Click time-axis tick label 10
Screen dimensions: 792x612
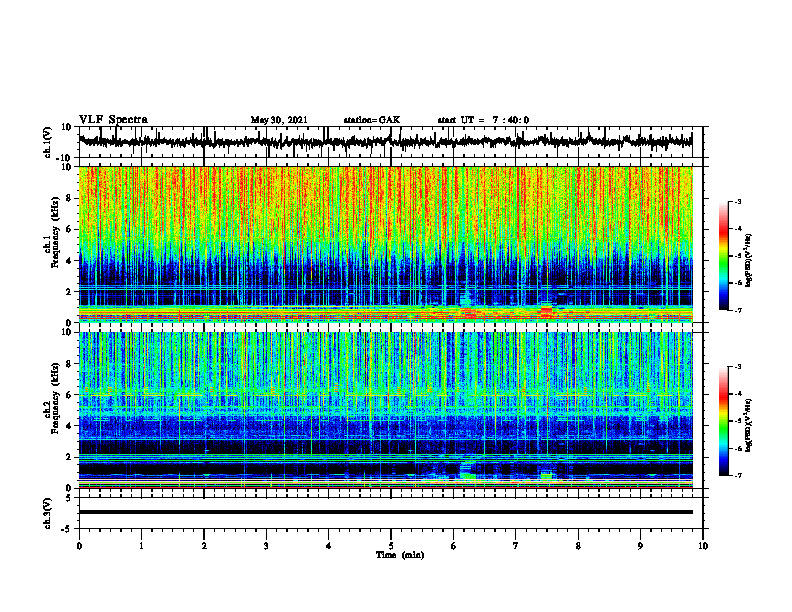pyautogui.click(x=703, y=546)
